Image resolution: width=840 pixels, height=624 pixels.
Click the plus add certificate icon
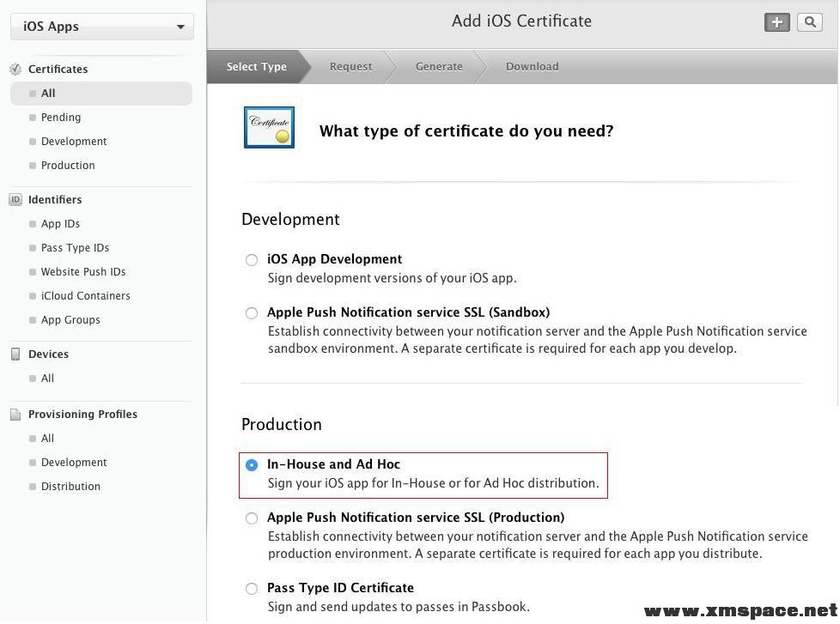coord(776,22)
